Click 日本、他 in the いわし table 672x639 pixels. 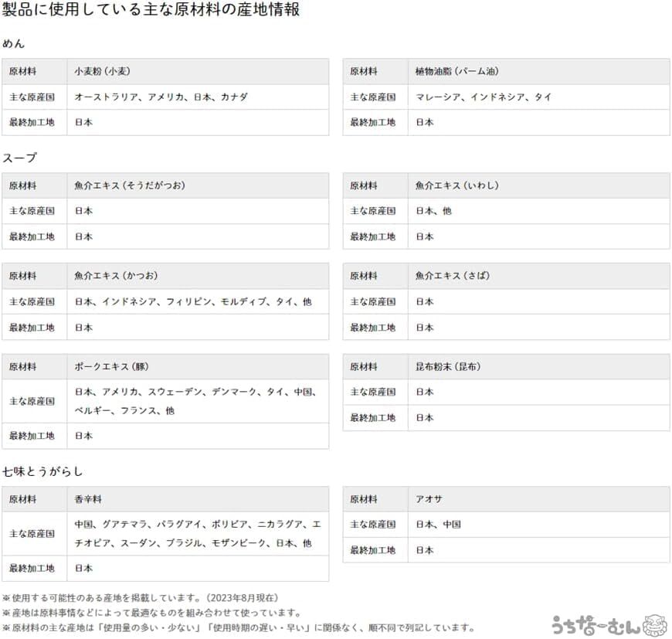point(434,211)
